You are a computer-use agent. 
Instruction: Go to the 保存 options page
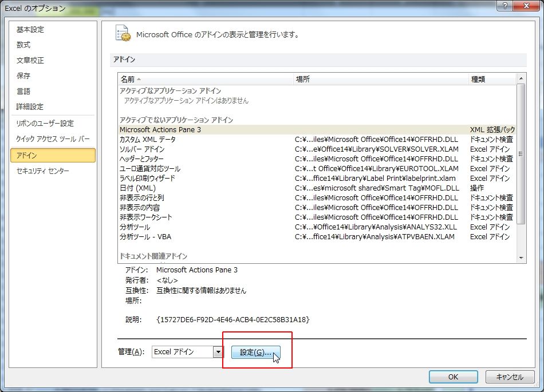tap(23, 76)
